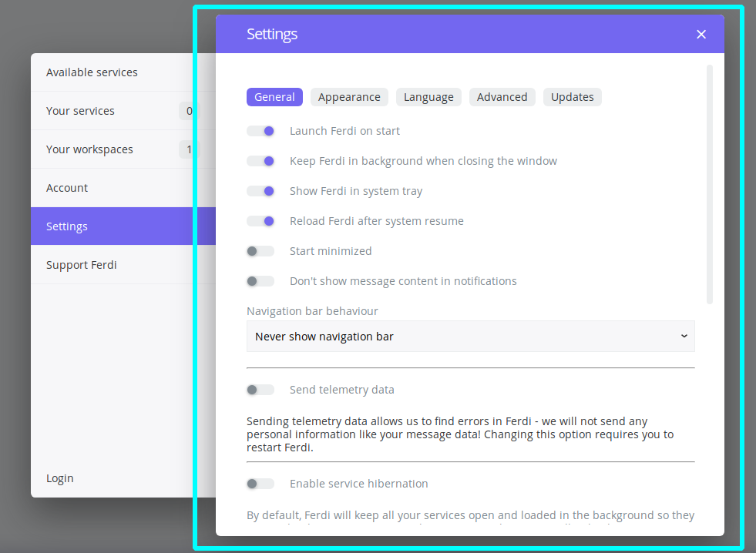The height and width of the screenshot is (553, 756).
Task: Enable Don't show message content in notifications
Action: coord(260,281)
